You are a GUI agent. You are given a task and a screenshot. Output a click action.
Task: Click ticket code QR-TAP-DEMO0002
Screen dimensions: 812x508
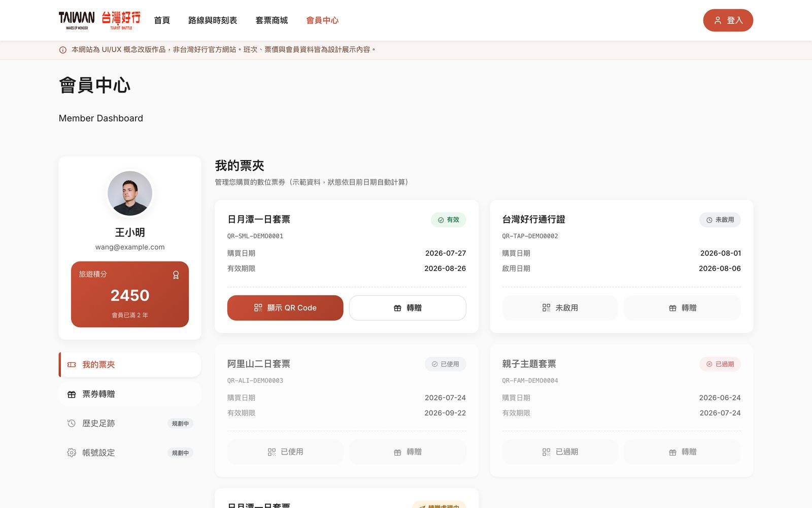[530, 236]
